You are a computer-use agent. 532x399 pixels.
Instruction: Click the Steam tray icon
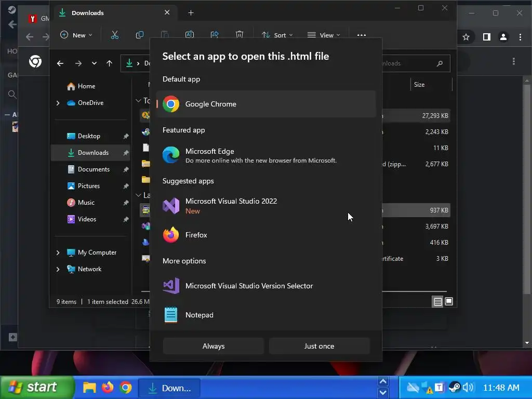(x=455, y=388)
